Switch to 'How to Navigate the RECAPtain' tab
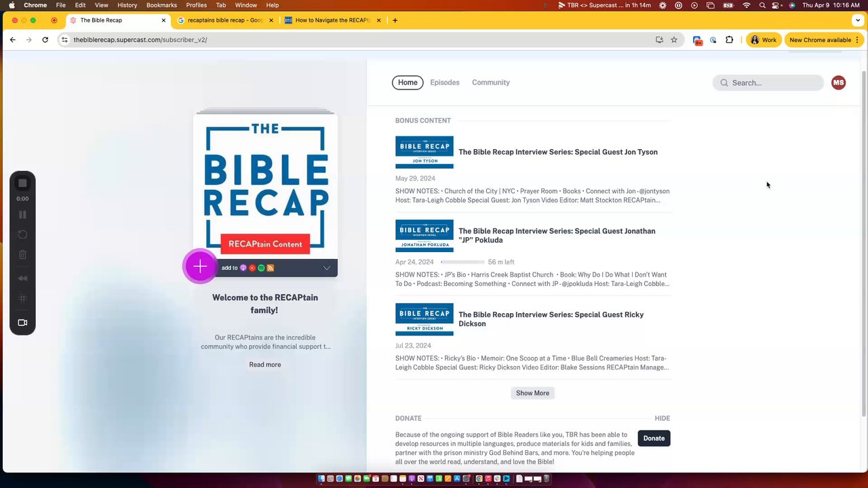This screenshot has width=868, height=488. click(332, 20)
